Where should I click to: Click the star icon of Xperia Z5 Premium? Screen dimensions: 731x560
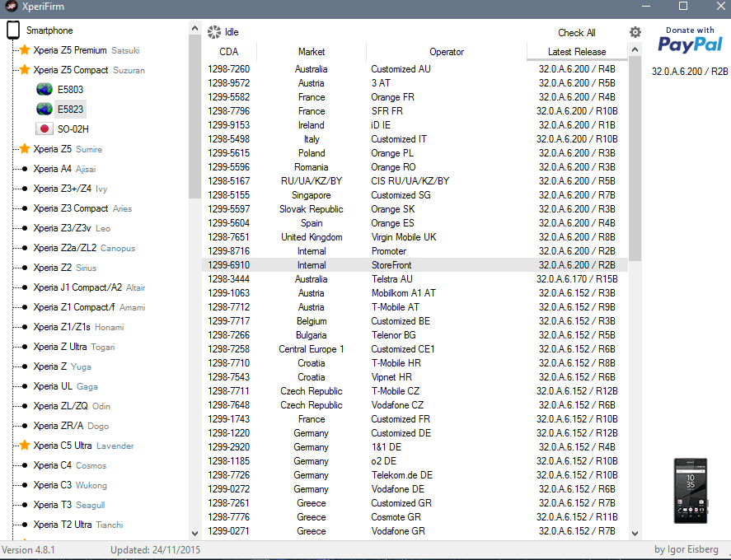[26, 50]
